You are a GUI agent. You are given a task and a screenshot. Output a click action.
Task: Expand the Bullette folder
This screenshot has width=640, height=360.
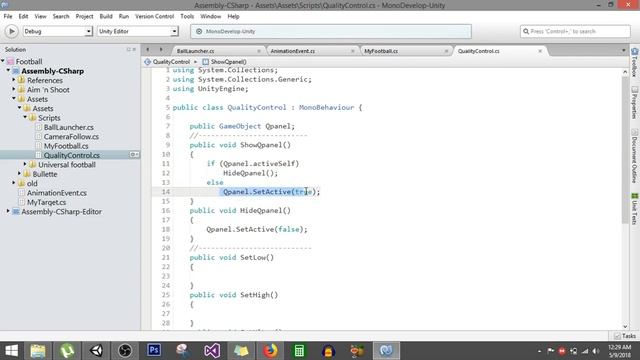[x=20, y=174]
